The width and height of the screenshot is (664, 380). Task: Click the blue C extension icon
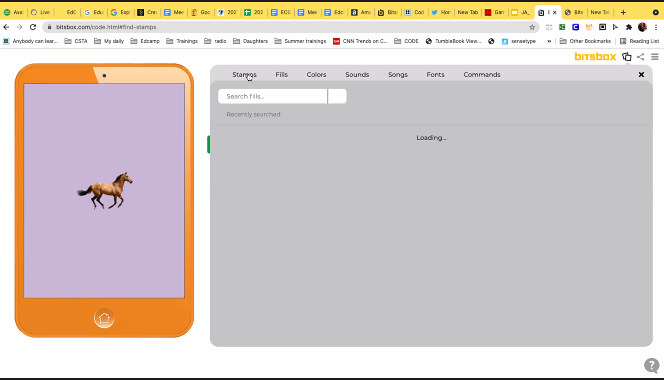point(575,27)
